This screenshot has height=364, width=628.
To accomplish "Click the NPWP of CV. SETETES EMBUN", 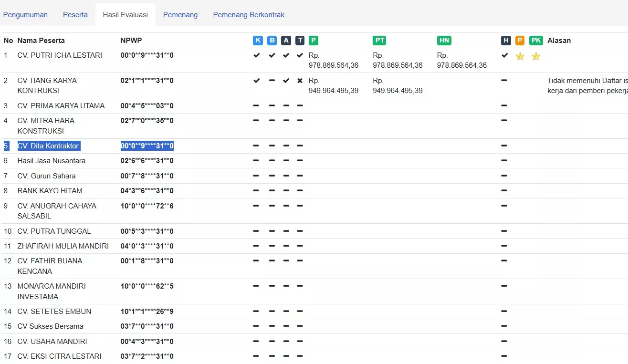I will point(147,312).
